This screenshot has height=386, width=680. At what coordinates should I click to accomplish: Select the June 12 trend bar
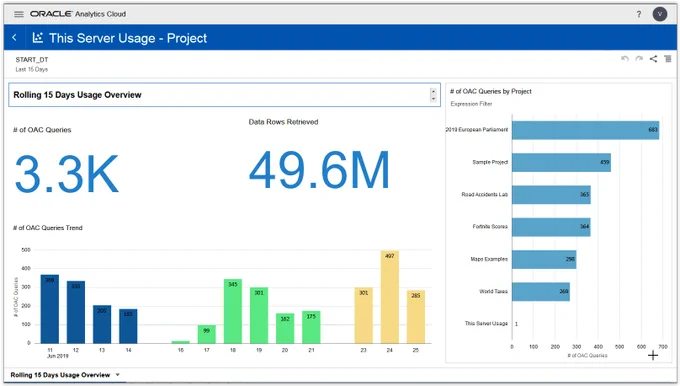[x=76, y=312]
